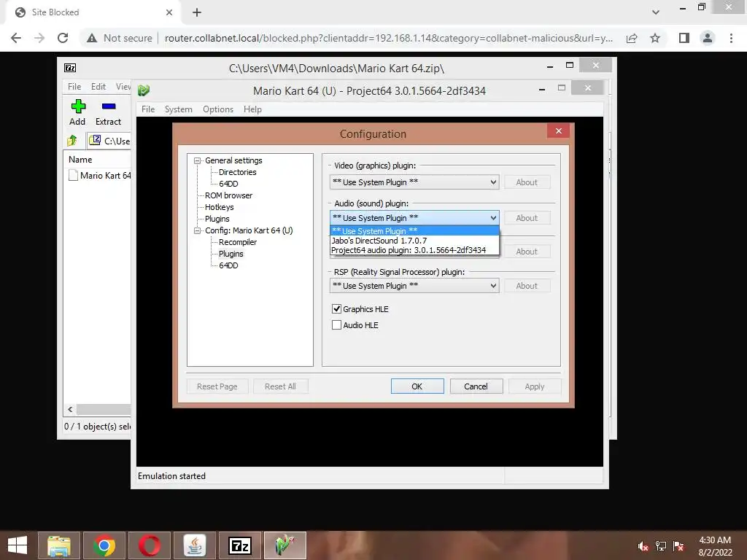Choose the Project64 audio plugin option
The width and height of the screenshot is (747, 560).
click(414, 250)
